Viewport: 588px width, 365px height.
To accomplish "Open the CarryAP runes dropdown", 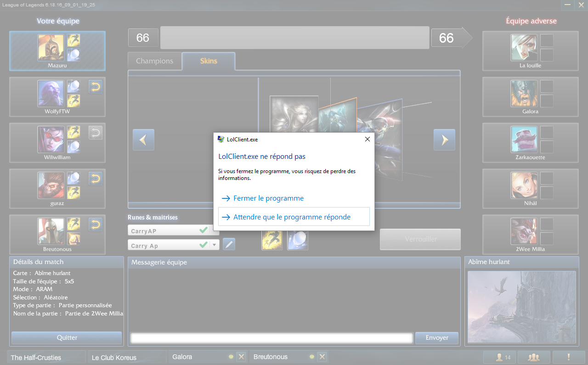I will (x=214, y=230).
